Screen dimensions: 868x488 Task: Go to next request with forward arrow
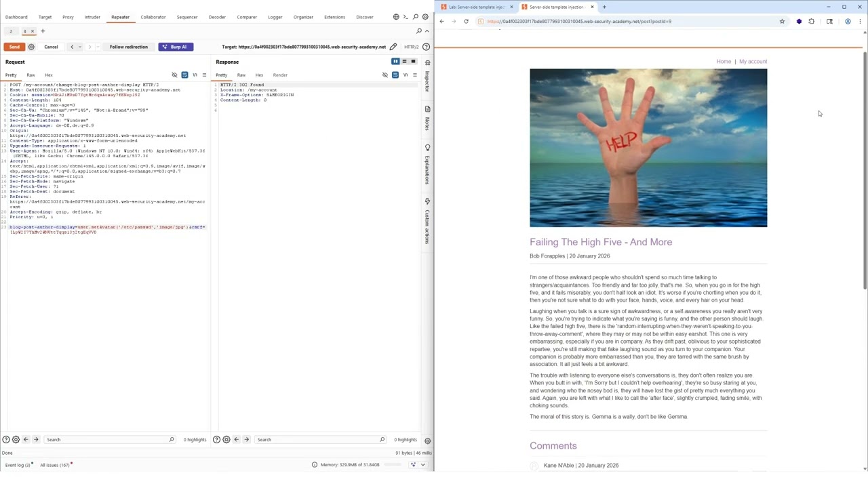coord(90,47)
